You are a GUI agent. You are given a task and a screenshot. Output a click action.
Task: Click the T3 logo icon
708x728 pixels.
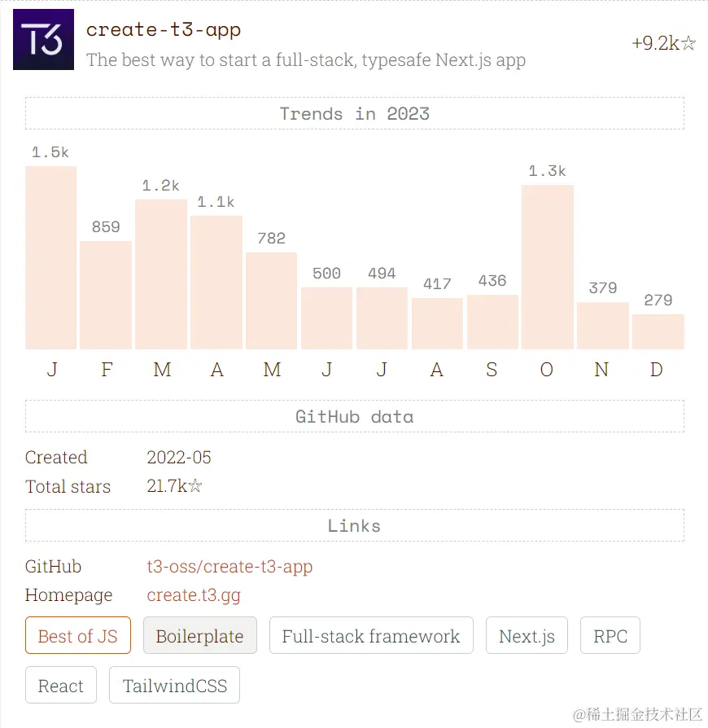43,39
